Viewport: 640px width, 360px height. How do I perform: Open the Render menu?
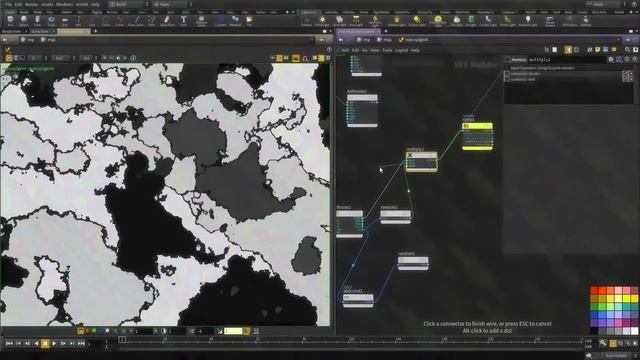[32, 4]
